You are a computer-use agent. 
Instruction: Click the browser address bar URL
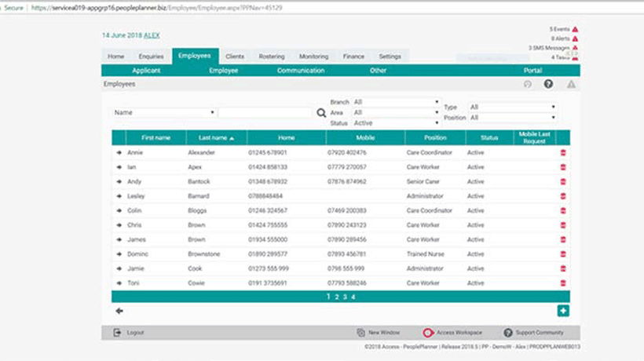156,8
